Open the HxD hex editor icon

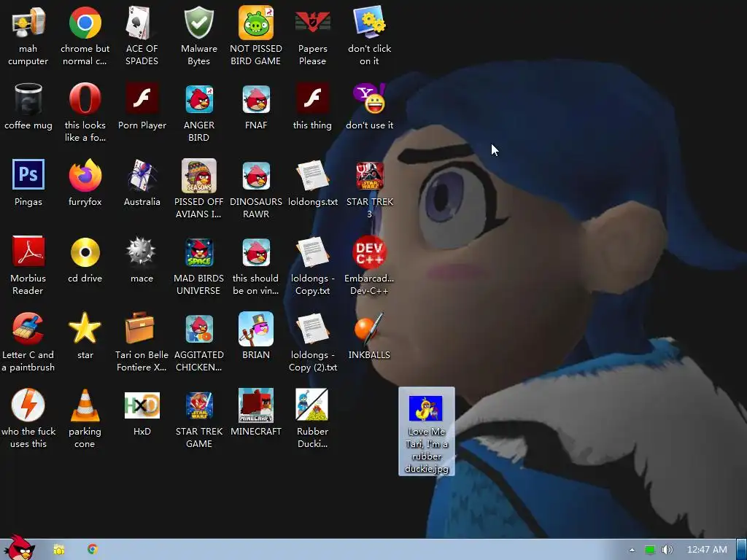click(x=142, y=405)
